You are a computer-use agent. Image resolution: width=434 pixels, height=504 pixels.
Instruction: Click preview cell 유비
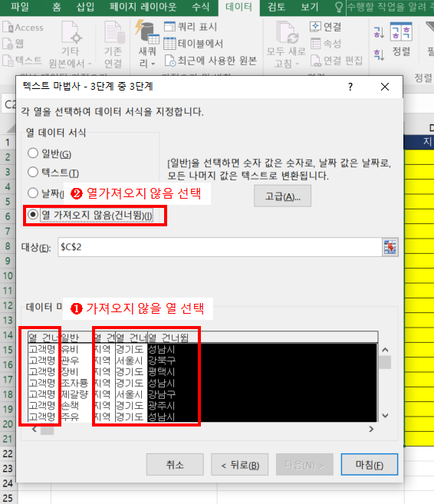click(x=70, y=349)
